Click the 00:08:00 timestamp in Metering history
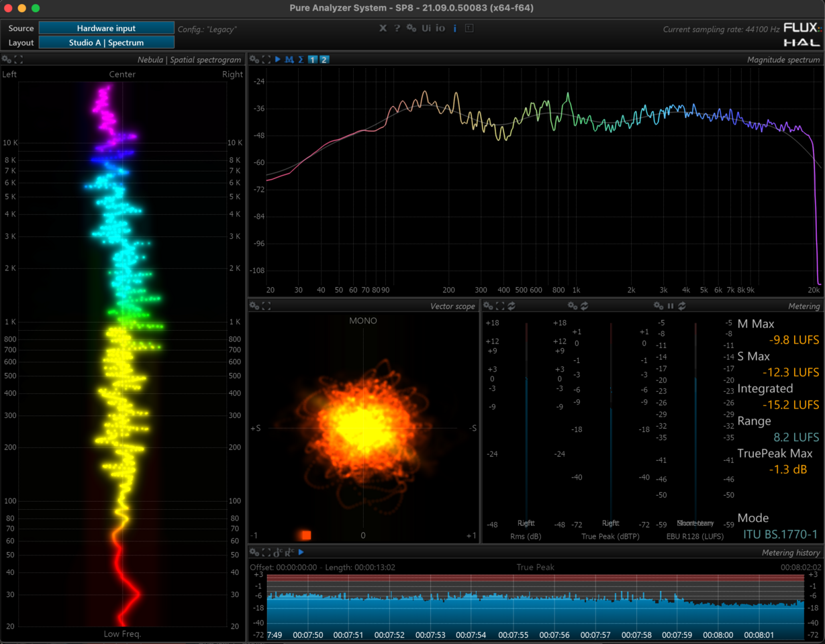 click(718, 635)
